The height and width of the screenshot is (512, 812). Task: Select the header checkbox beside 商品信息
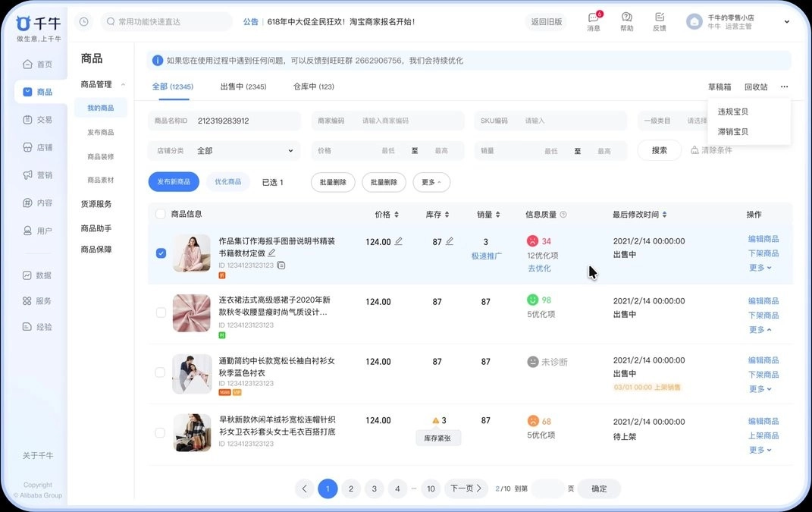[x=161, y=214]
